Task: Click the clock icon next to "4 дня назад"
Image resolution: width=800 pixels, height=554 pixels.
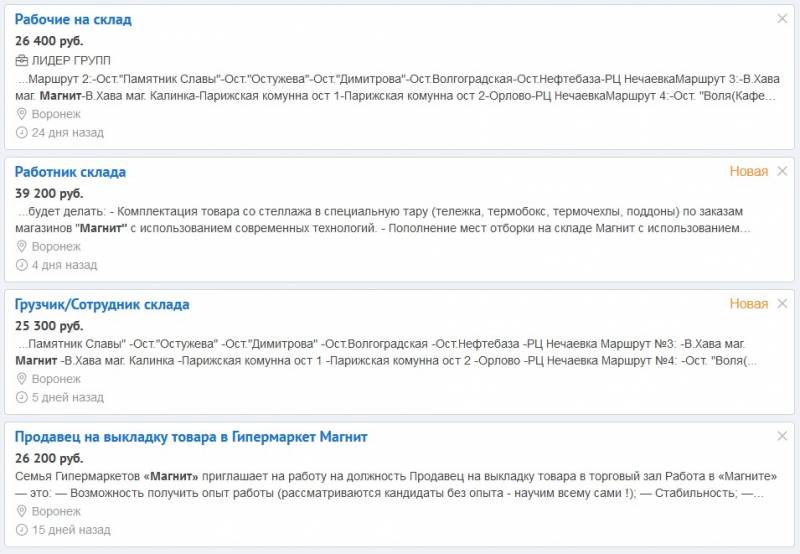Action: tap(21, 265)
